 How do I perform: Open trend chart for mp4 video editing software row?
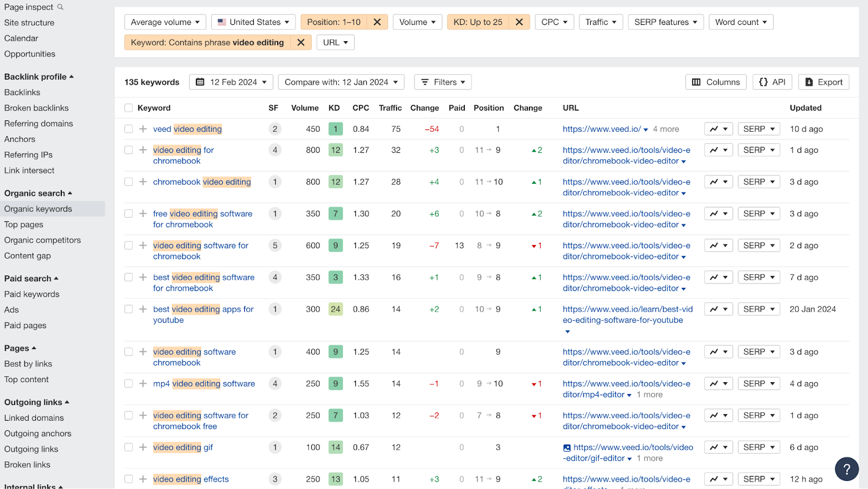719,384
